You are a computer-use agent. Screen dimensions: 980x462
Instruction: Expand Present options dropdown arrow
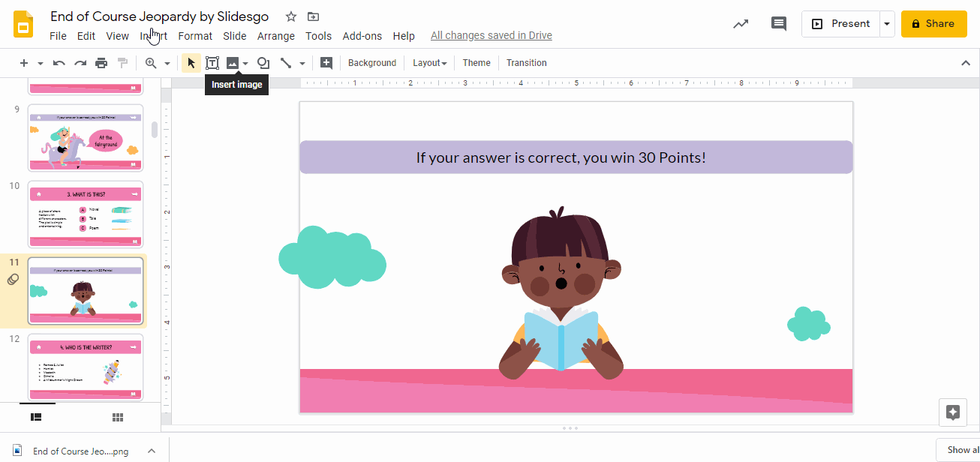[x=887, y=24]
